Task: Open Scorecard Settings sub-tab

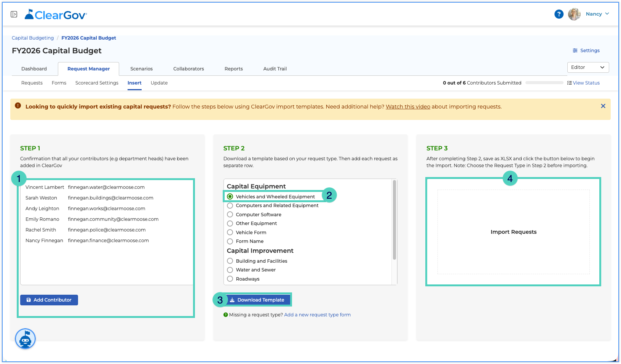Action: tap(97, 83)
